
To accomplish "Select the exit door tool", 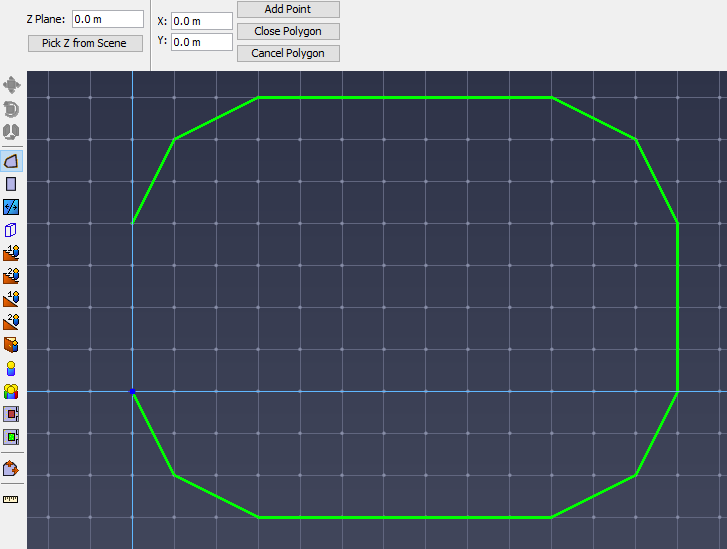I will tap(11, 345).
